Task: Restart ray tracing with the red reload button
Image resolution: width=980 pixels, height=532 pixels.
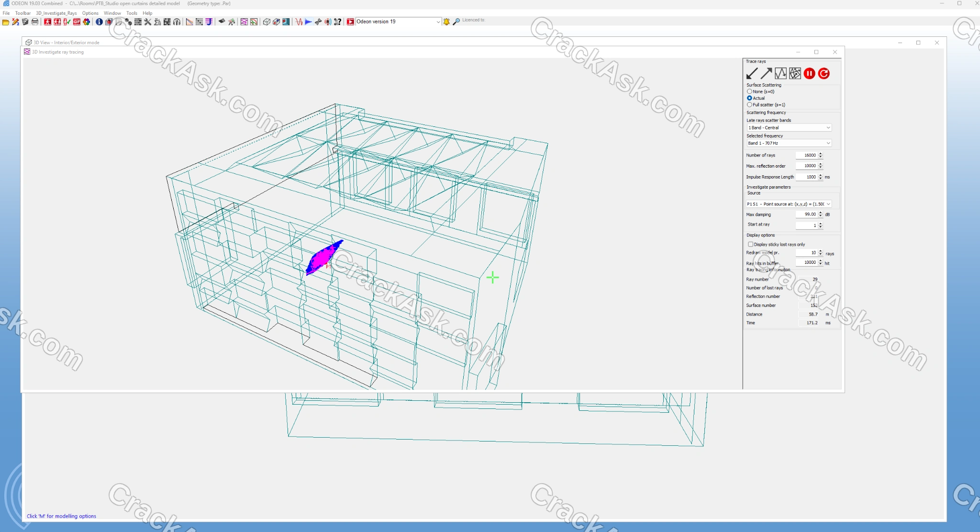Action: [824, 73]
